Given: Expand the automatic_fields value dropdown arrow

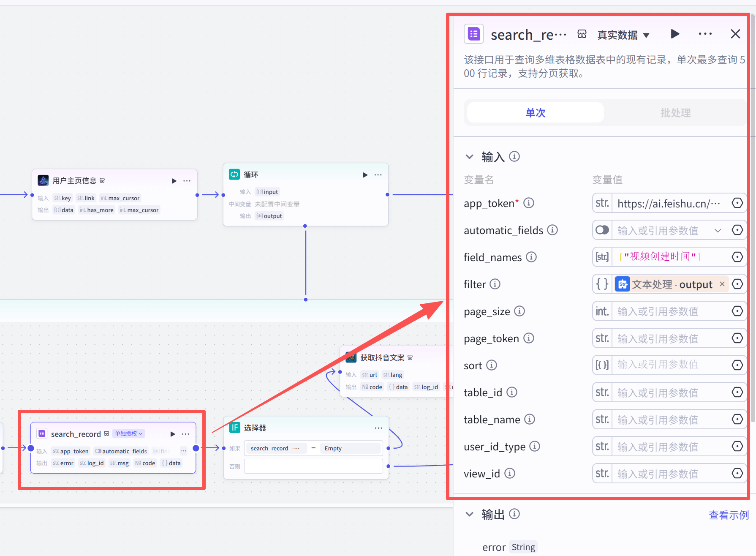Looking at the screenshot, I should pyautogui.click(x=718, y=230).
